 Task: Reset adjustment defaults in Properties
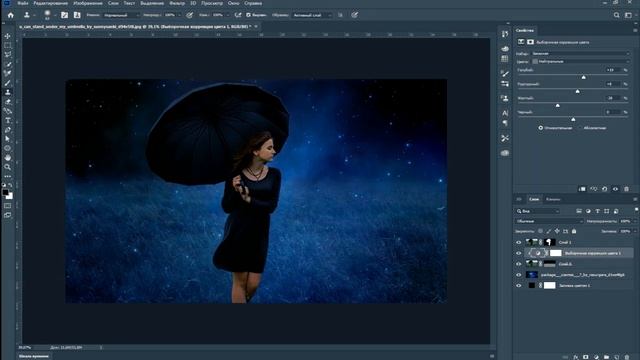pos(604,189)
